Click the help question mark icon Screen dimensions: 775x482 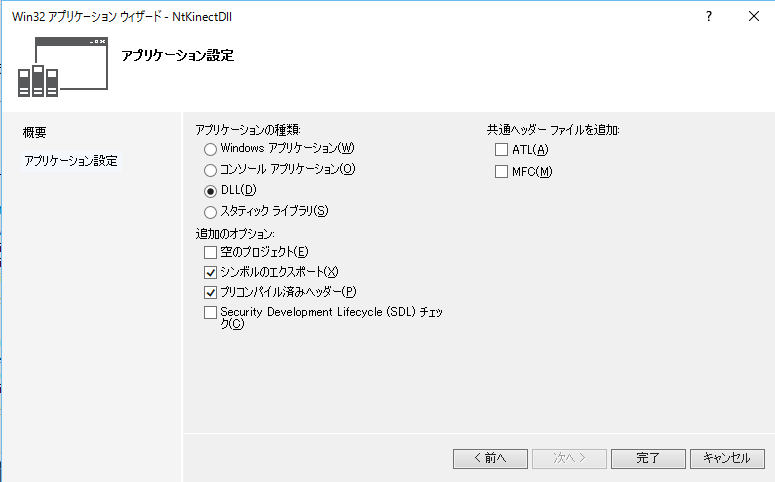pos(708,17)
